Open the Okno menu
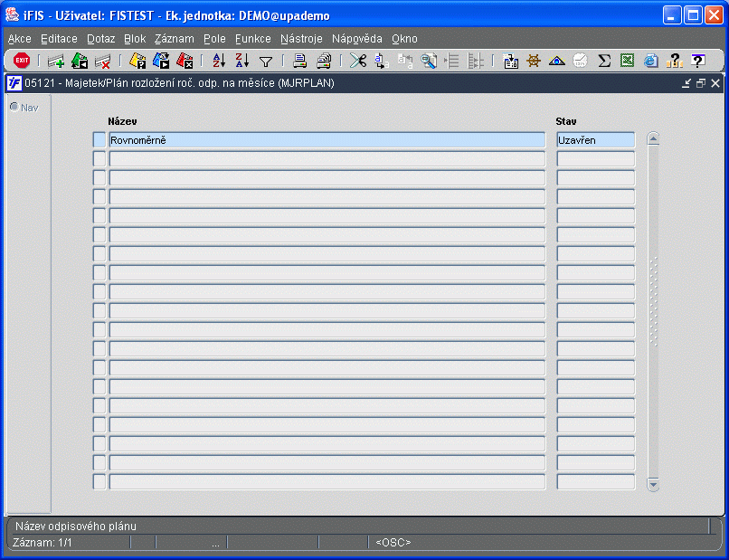The image size is (729, 560). 404,39
